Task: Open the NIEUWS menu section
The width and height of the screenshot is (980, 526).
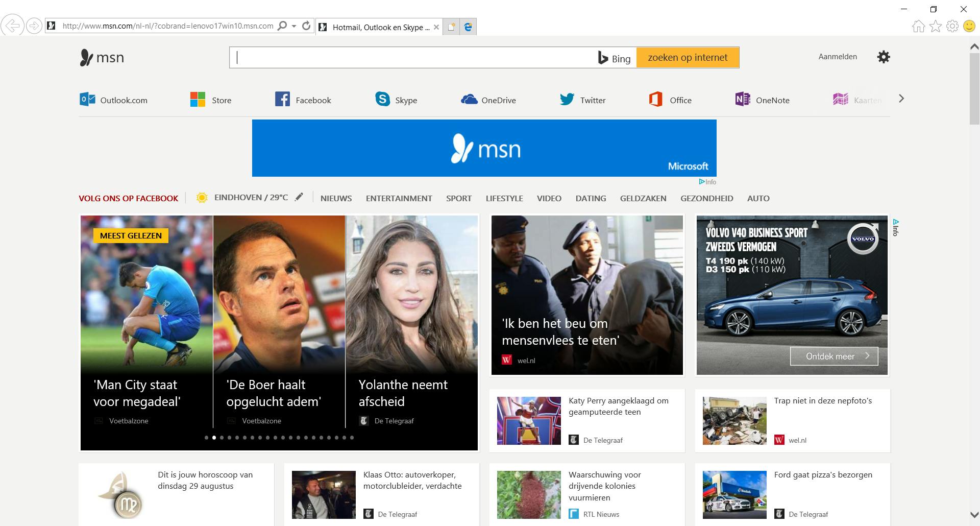Action: 336,199
